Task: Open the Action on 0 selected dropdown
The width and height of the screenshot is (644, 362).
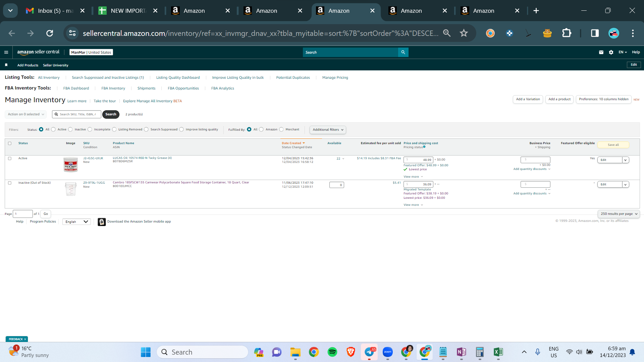Action: point(26,114)
